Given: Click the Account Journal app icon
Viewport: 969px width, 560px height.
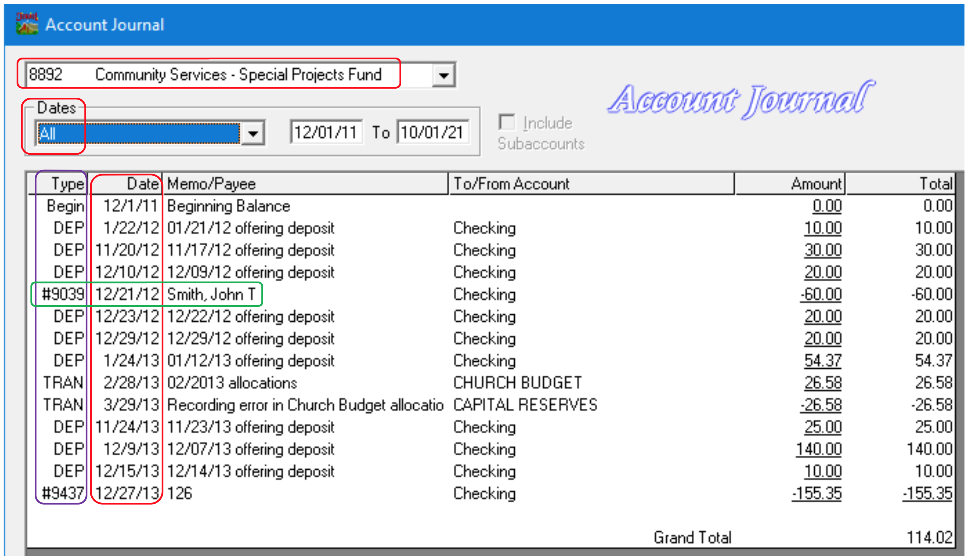Looking at the screenshot, I should pyautogui.click(x=27, y=24).
